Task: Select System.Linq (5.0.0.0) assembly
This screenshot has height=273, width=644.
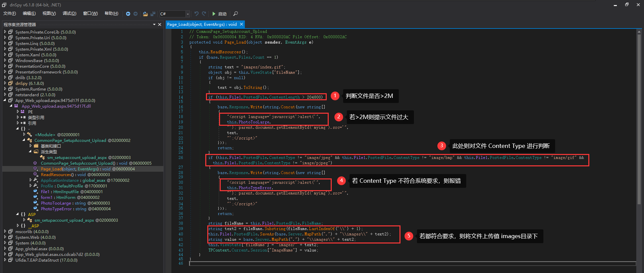Action: pos(35,43)
